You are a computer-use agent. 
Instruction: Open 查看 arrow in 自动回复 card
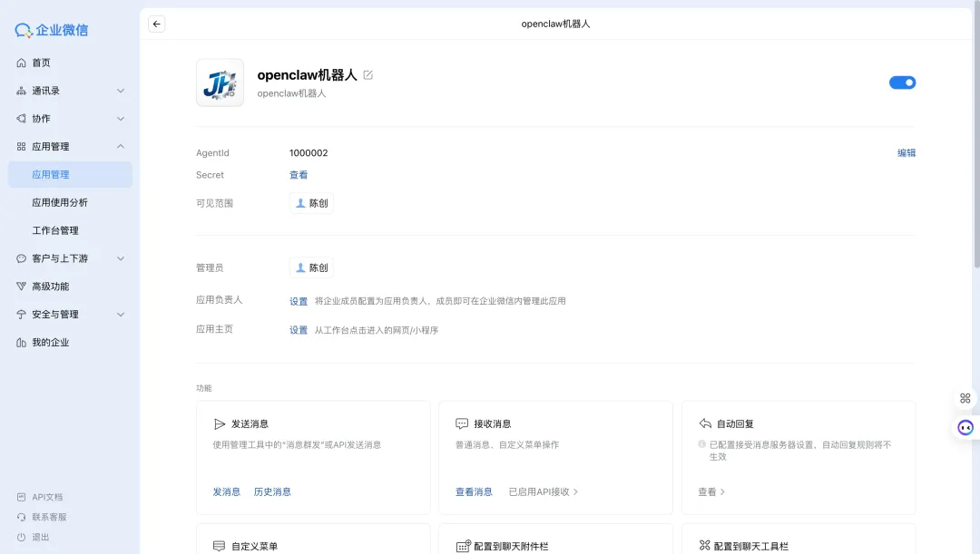pos(711,492)
